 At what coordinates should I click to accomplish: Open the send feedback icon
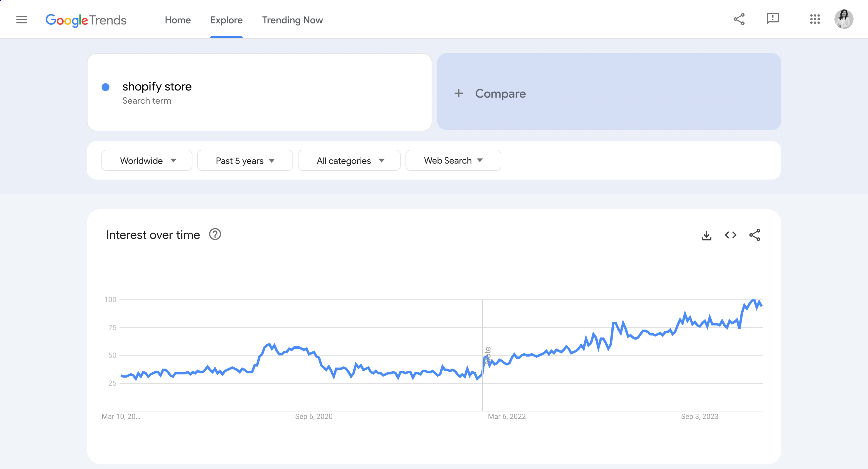(x=773, y=19)
